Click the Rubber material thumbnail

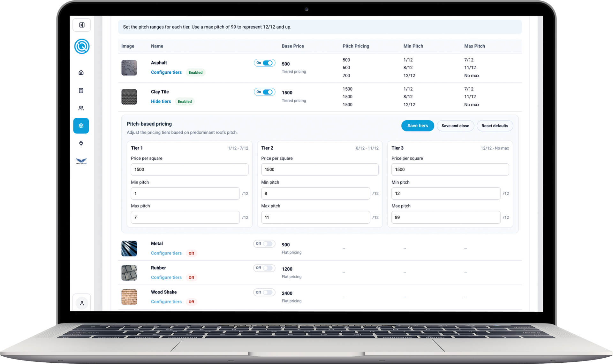pyautogui.click(x=129, y=273)
